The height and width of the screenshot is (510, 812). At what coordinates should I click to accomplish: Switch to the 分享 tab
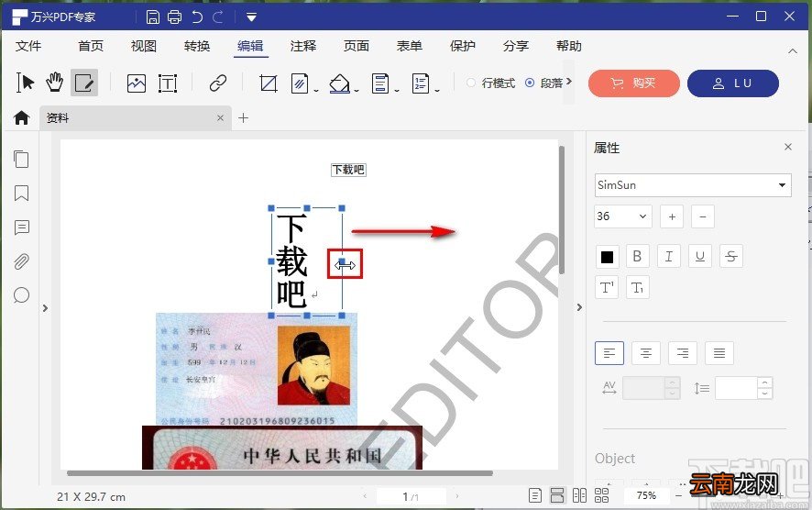point(516,46)
